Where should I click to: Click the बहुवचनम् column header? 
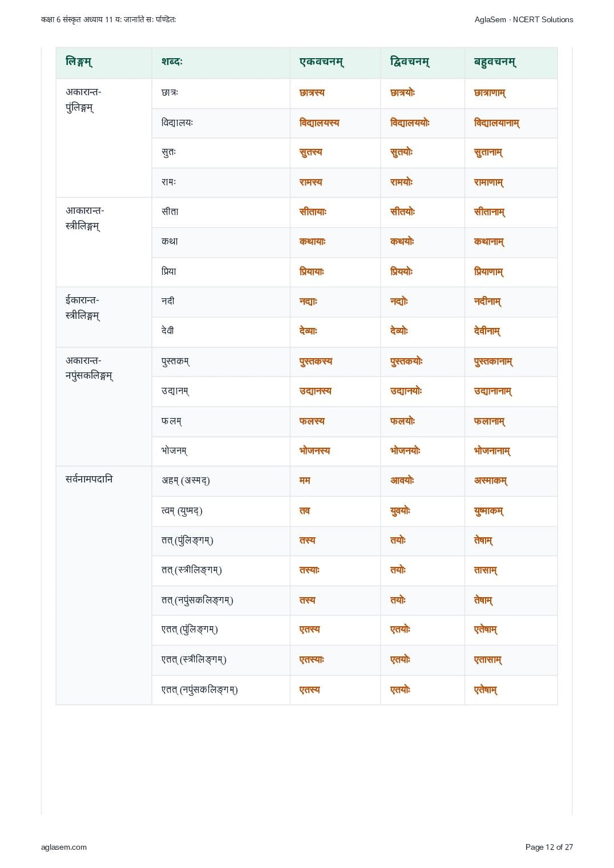pos(495,62)
